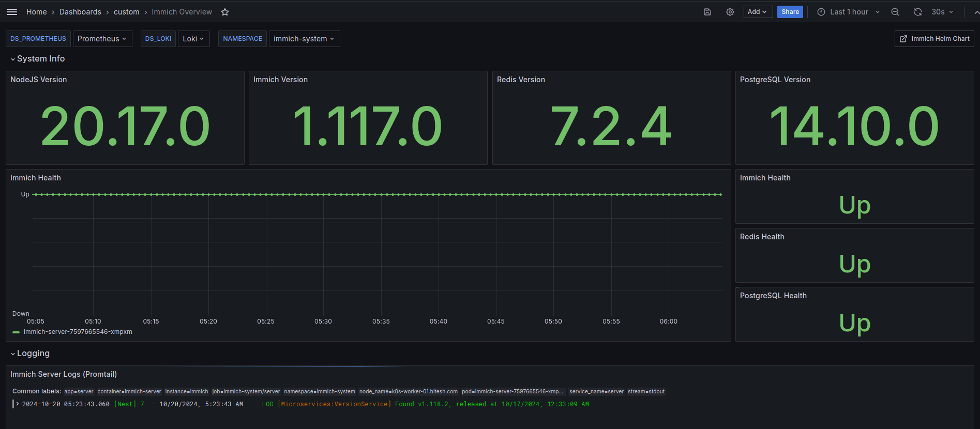Star the Immich Overview dashboard
Screen dimensions: 980x429
[225, 12]
